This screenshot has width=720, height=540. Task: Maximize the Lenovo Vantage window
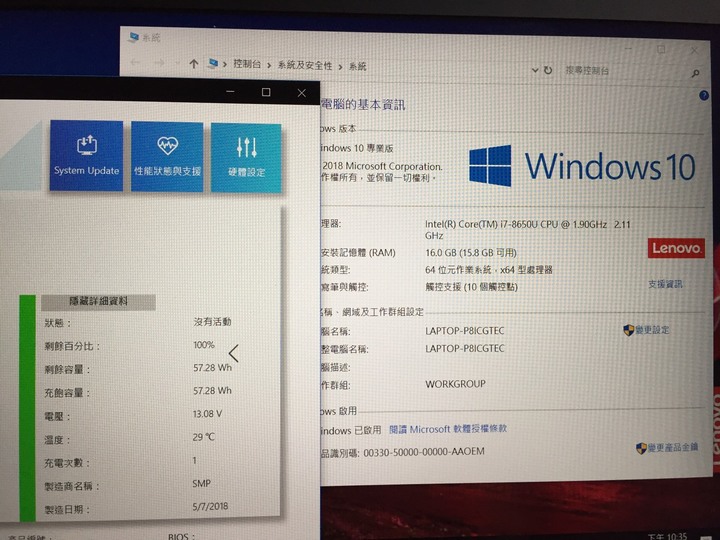click(x=266, y=92)
